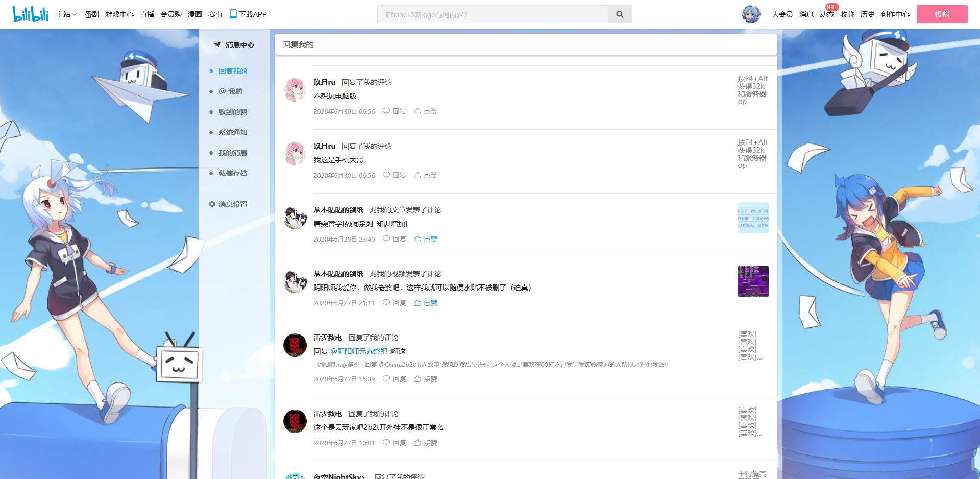Click the bilibili logo
980x479 pixels.
click(x=31, y=14)
